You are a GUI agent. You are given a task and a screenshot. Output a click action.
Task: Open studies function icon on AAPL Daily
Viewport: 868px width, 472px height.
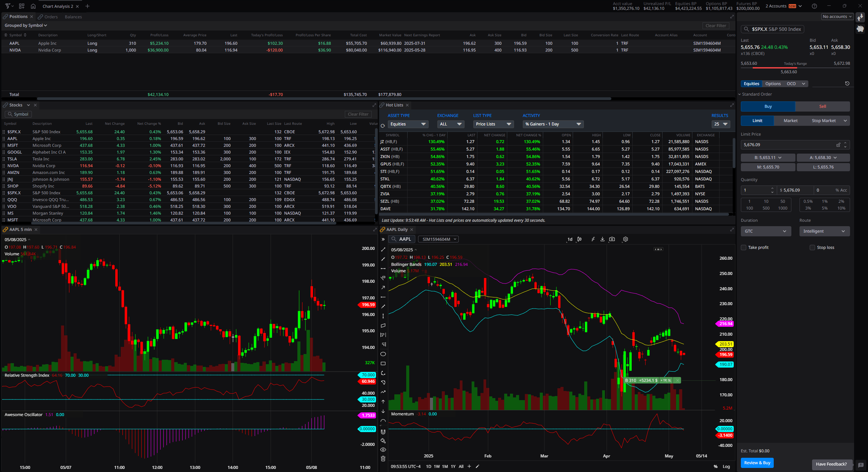593,239
